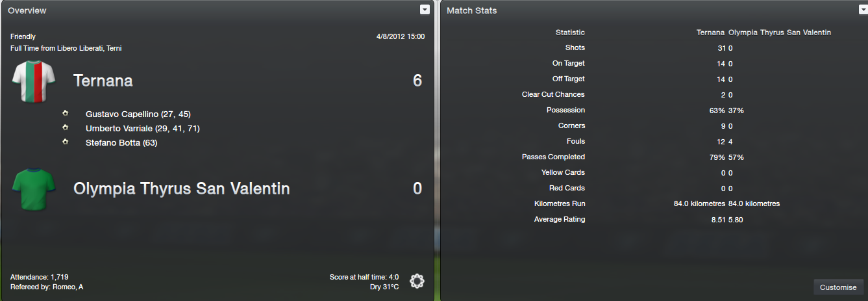
Task: Click goal ball icon beside Gustavo Capellino
Action: pyautogui.click(x=65, y=113)
